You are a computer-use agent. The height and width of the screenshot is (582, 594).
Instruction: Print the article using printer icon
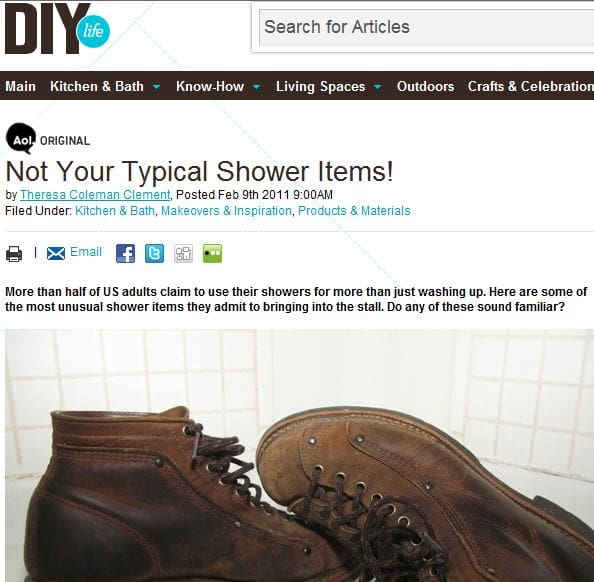point(14,254)
